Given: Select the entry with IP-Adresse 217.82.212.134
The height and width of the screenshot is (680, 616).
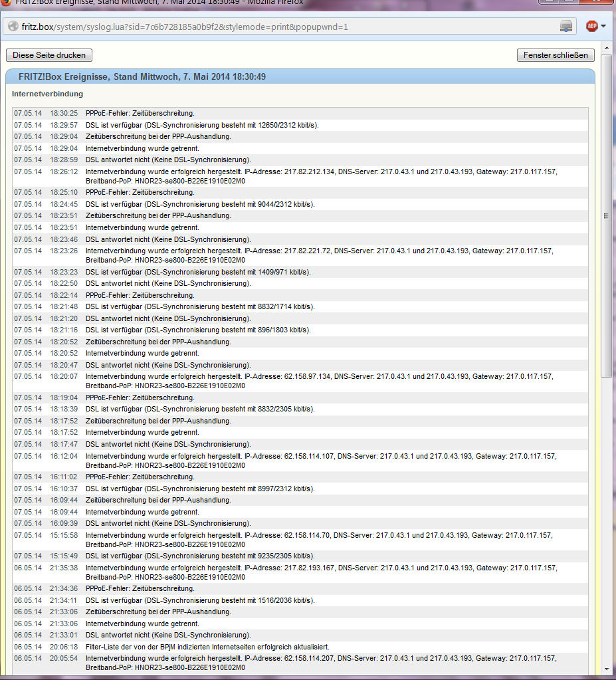Looking at the screenshot, I should point(300,176).
